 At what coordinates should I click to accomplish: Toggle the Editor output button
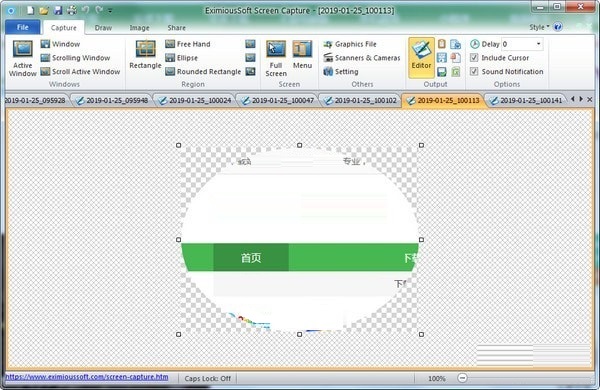[421, 57]
